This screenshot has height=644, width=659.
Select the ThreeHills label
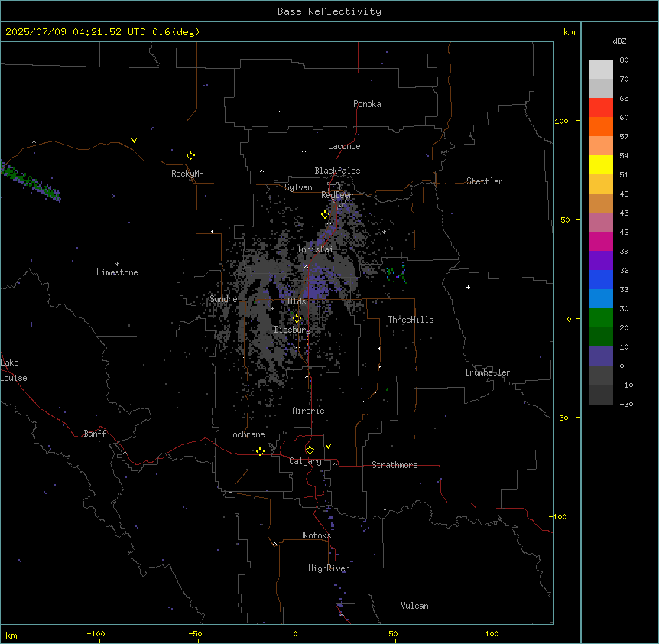[411, 320]
